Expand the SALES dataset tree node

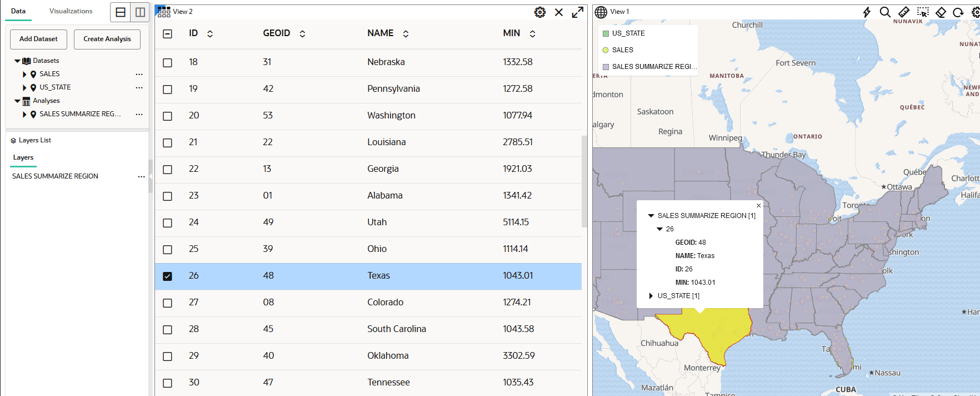[24, 74]
